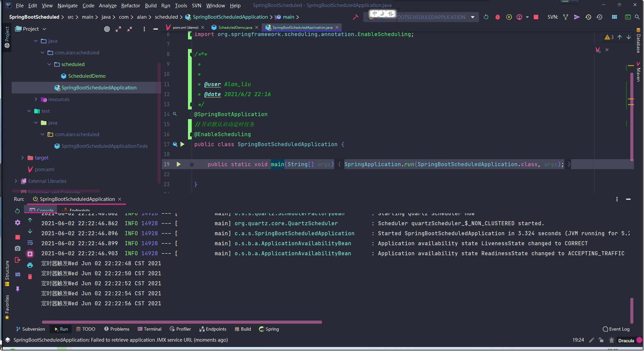This screenshot has height=351, width=644.
Task: Toggle the Maven tool window stripe
Action: tap(638, 71)
